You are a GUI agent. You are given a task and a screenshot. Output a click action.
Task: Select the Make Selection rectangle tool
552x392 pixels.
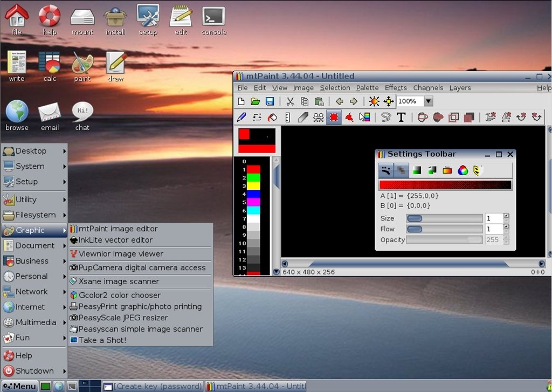[x=334, y=117]
